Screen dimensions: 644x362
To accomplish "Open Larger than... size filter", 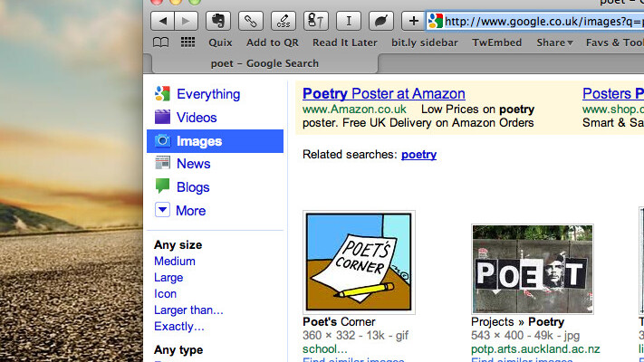I will tap(188, 310).
